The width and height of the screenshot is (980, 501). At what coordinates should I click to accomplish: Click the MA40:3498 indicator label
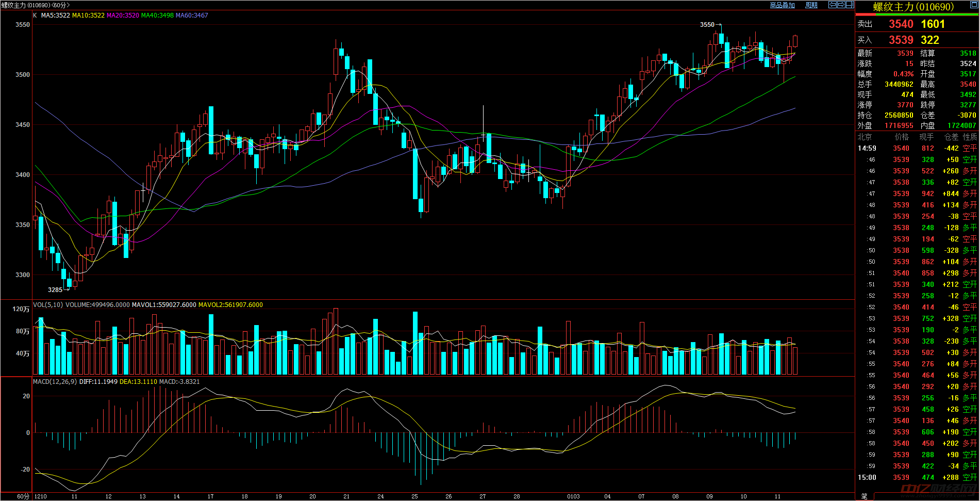157,15
